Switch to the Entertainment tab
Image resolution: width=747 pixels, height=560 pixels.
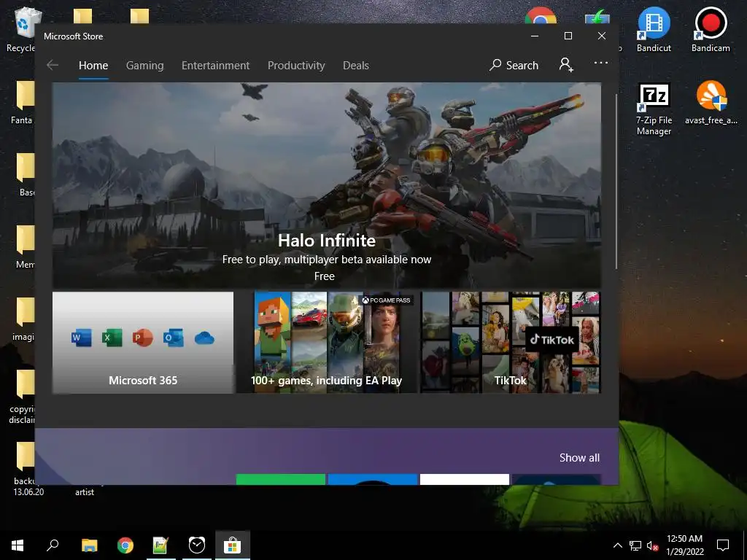215,65
